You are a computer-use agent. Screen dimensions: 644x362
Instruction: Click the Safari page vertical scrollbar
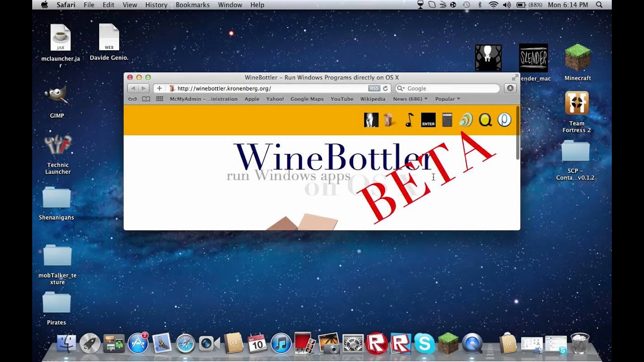pyautogui.click(x=517, y=133)
